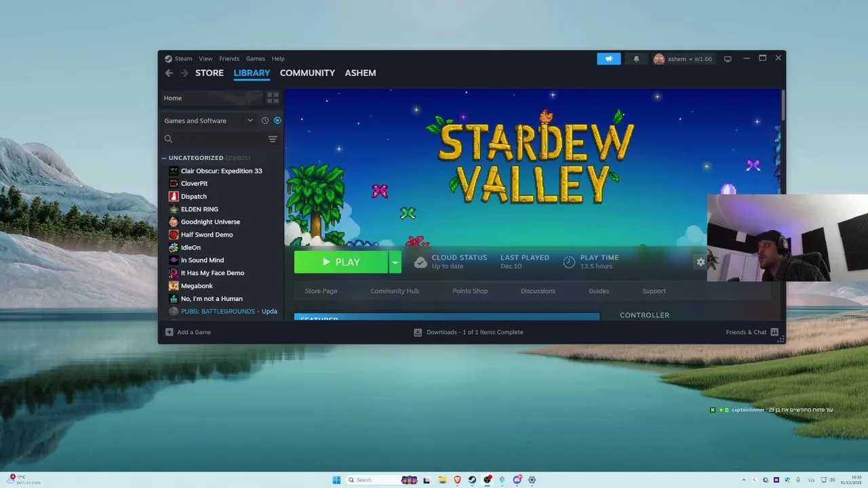Viewport: 868px width, 488px height.
Task: Toggle show ready-to-play games filter icon
Action: [277, 121]
